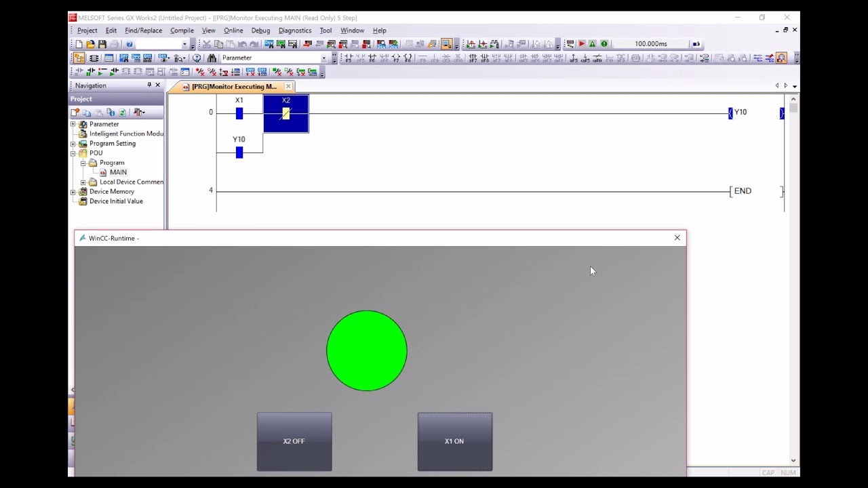Viewport: 868px width, 488px height.
Task: Click the green circle status icon
Action: point(604,44)
